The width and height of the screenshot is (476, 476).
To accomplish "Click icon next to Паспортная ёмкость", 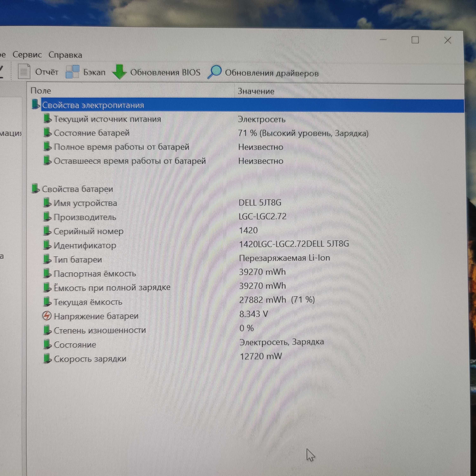I will [x=47, y=273].
